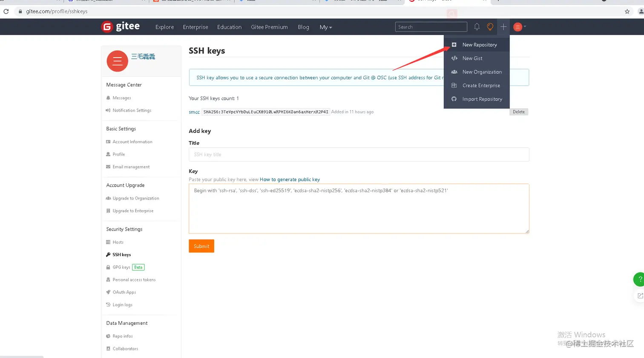
Task: Open How to generate public key link
Action: tap(290, 179)
